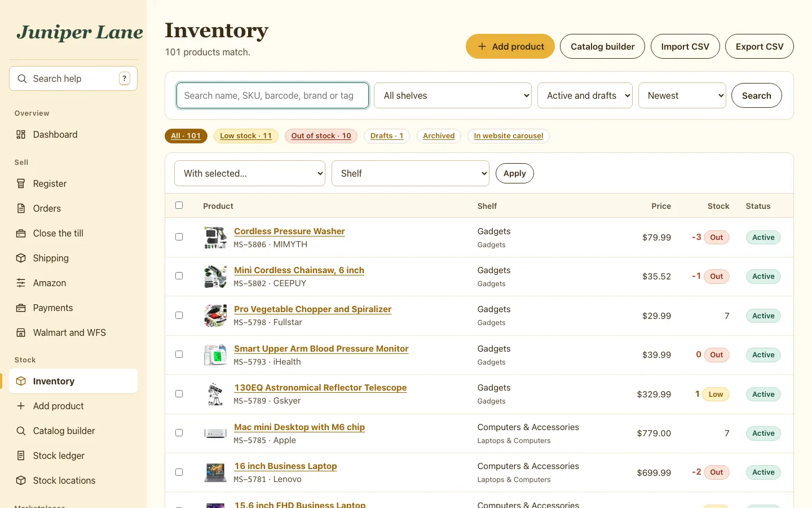This screenshot has height=508, width=812.
Task: Click the Walmart and WFS store icon
Action: pyautogui.click(x=21, y=332)
